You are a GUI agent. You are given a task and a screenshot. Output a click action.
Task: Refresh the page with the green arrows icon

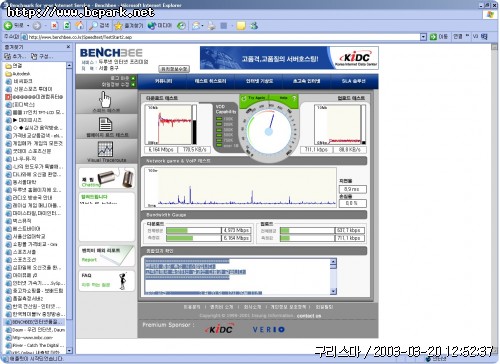coord(67,26)
